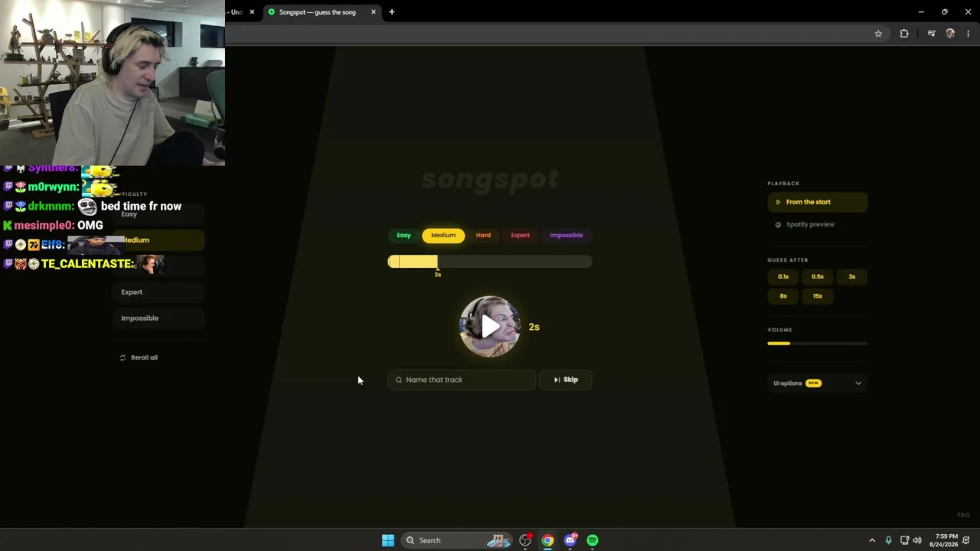Choose Impossible in the left sidebar list

coord(158,318)
